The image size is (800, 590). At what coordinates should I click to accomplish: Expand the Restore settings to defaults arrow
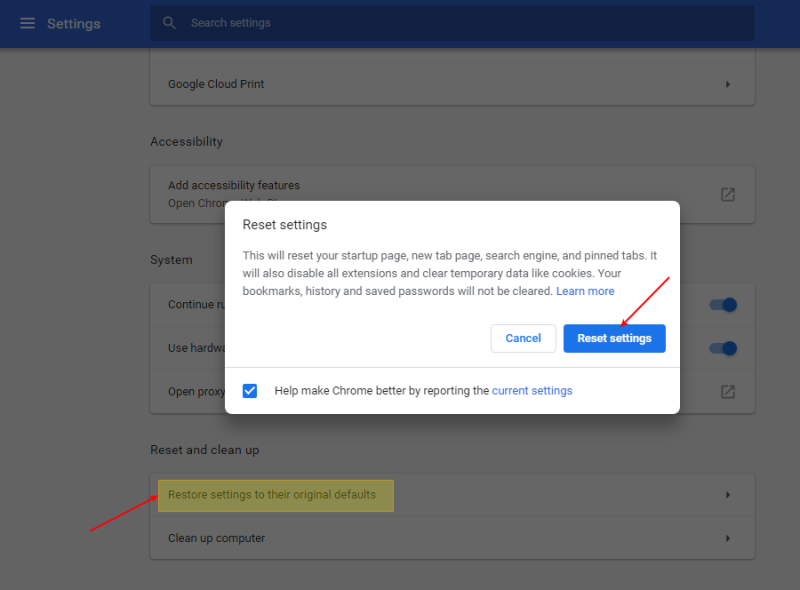[728, 495]
